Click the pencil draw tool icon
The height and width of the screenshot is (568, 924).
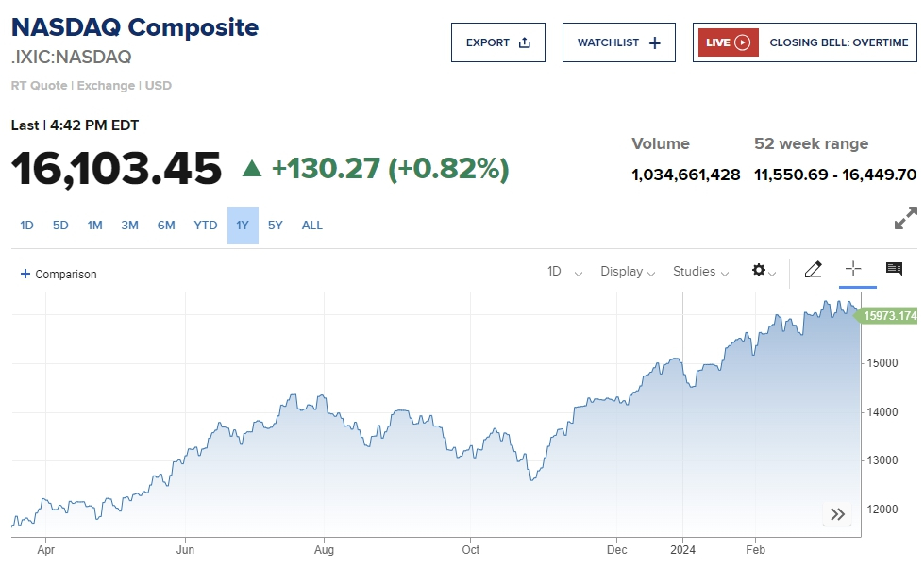[x=813, y=271]
